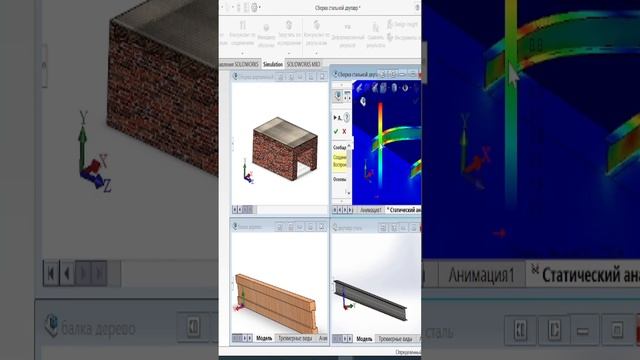Click last tab-scroll arrow in wooden beam window
Screen dimensions: 640x360
250,338
